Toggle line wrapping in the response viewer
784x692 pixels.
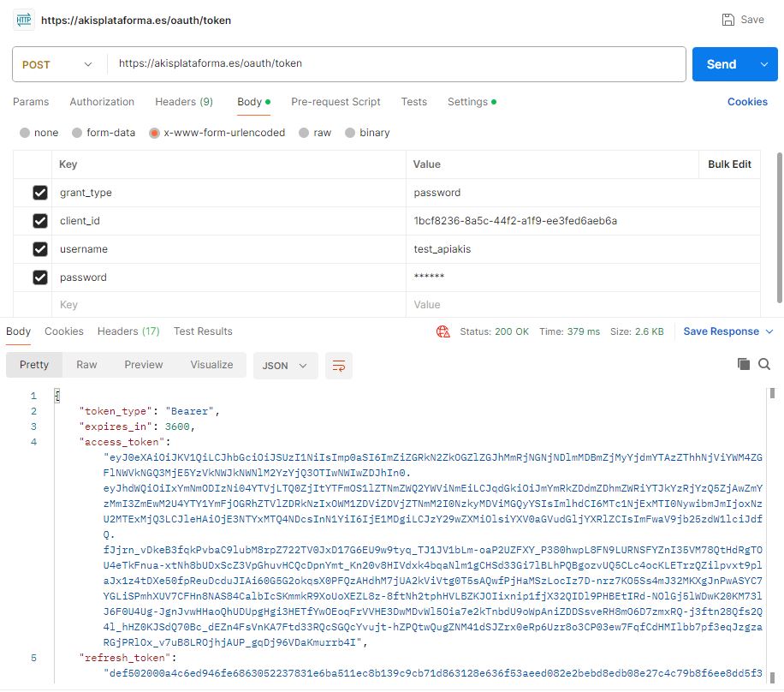[x=339, y=365]
